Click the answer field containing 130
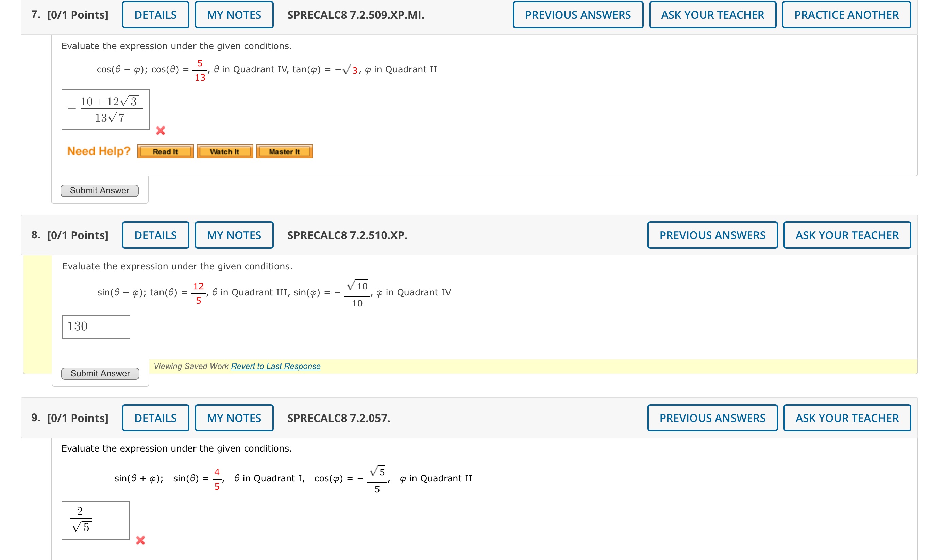 coord(96,326)
